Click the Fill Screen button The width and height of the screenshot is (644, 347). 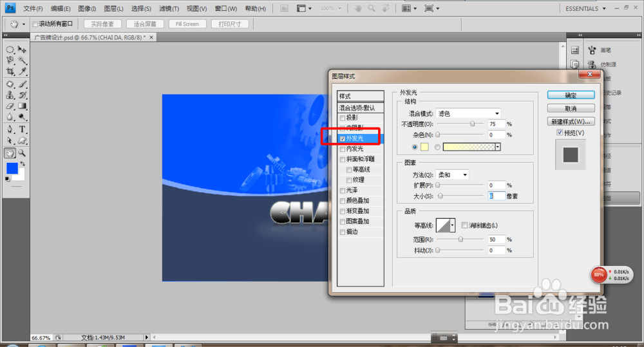(187, 24)
